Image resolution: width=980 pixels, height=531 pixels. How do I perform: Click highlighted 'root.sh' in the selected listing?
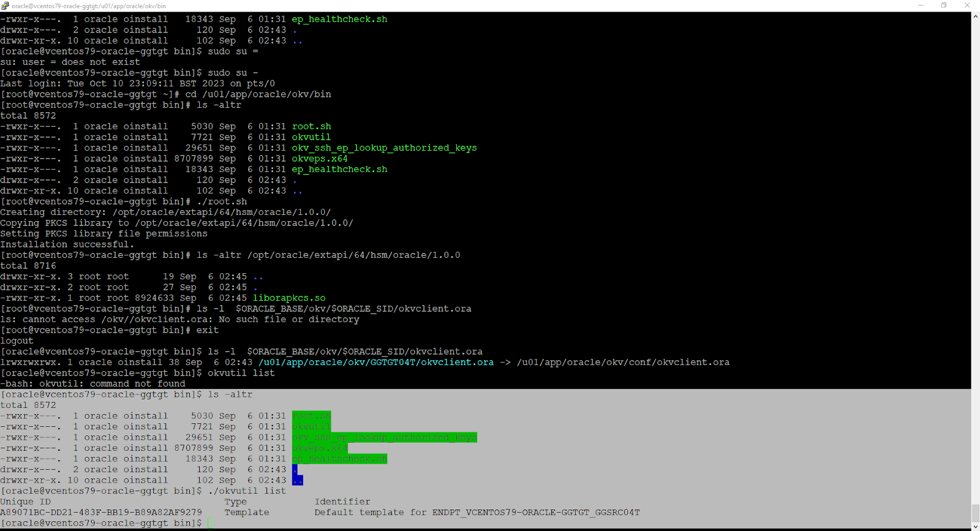312,416
